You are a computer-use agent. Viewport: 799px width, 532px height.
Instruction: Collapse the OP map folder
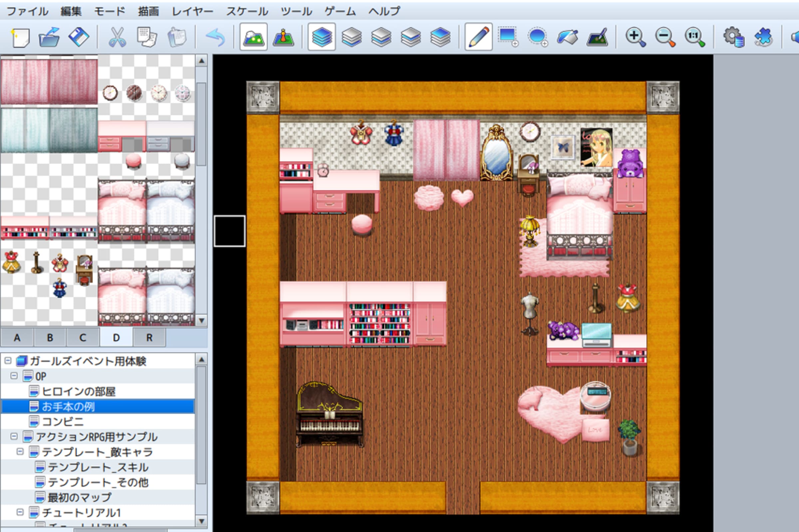pos(14,376)
